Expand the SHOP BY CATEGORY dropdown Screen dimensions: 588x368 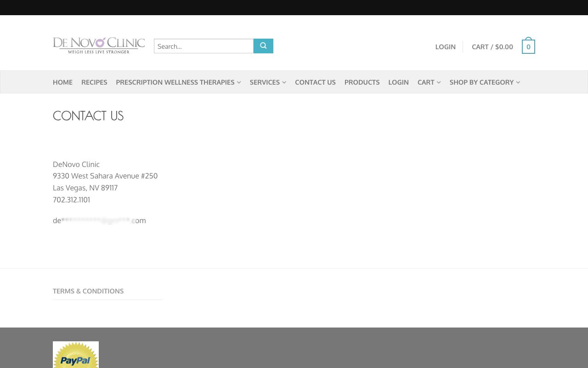click(485, 82)
